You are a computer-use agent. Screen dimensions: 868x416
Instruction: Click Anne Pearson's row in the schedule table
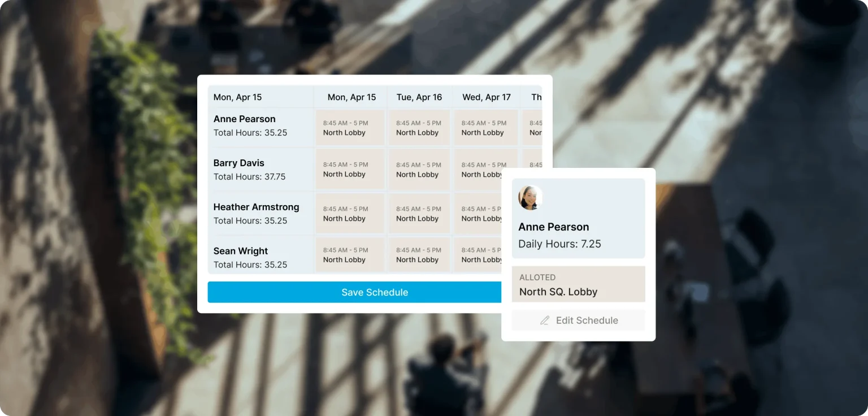pyautogui.click(x=244, y=119)
